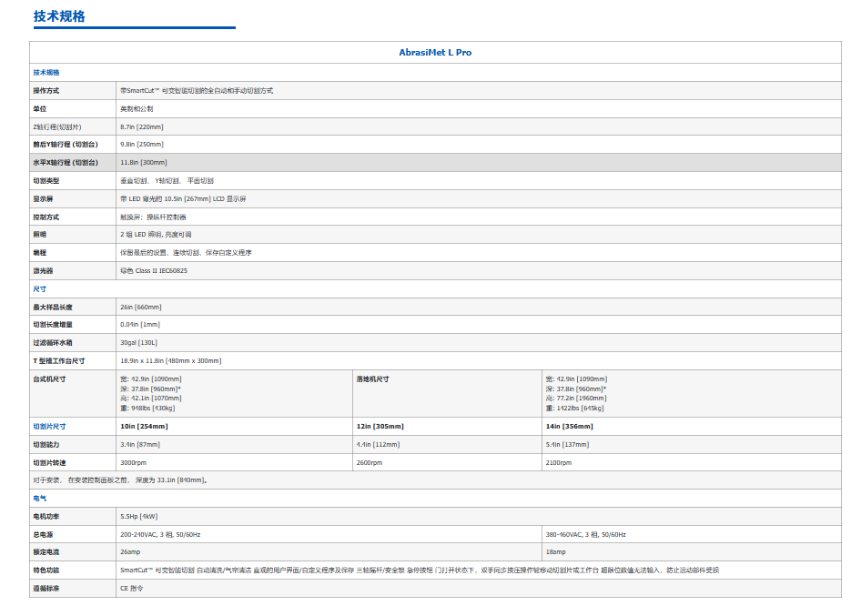Select the 10.5in [267mm] LCD display value
This screenshot has width=851, height=616.
[x=183, y=199]
